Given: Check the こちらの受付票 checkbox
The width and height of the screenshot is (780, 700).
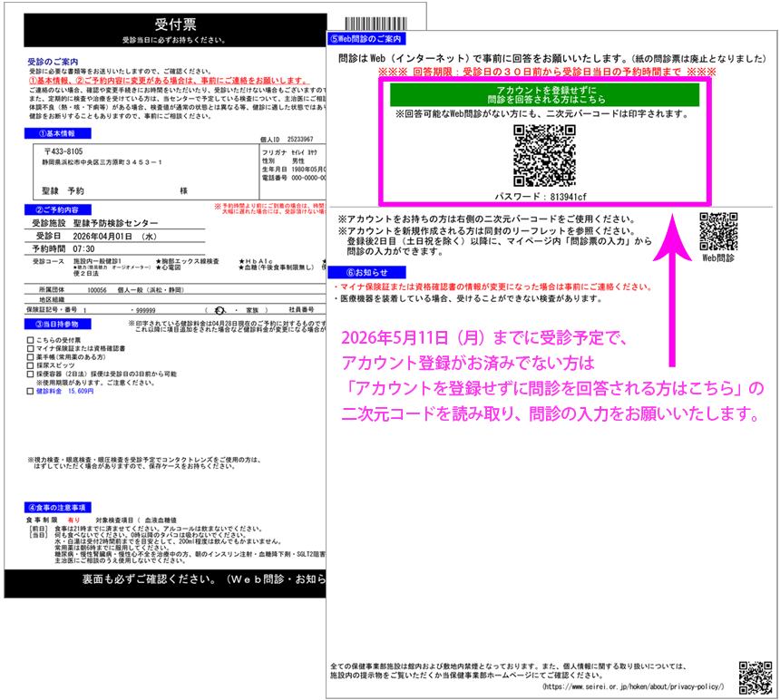Looking at the screenshot, I should pyautogui.click(x=30, y=340).
